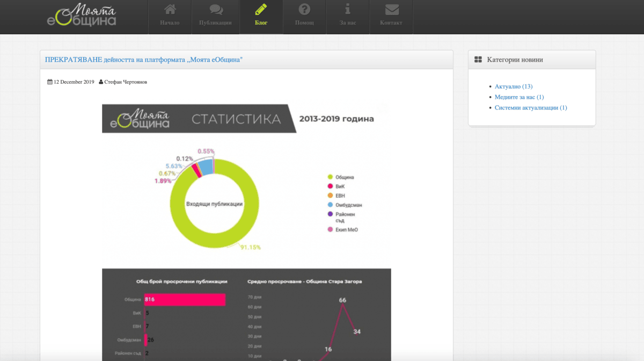Click the date text 12 December 2019

pyautogui.click(x=74, y=82)
